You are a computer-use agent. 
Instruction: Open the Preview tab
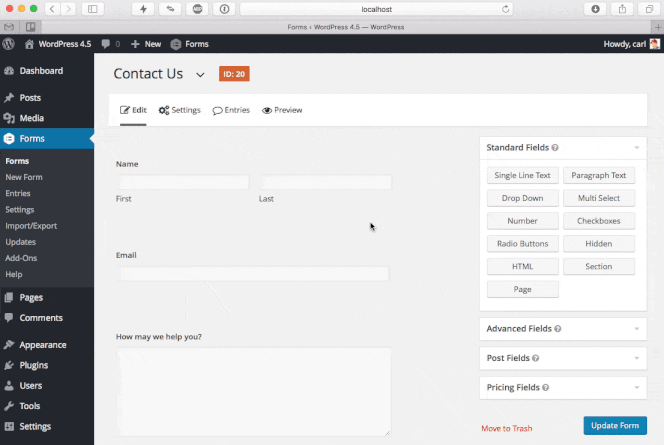pos(282,111)
